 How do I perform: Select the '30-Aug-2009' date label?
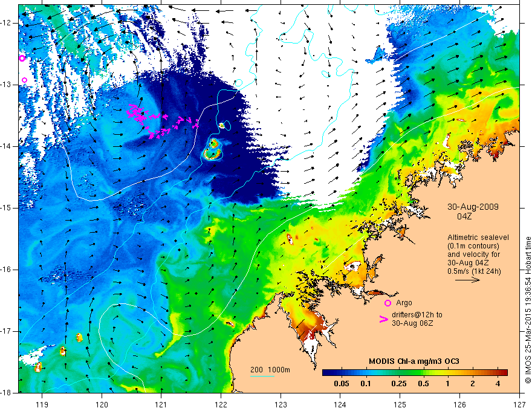coord(473,207)
